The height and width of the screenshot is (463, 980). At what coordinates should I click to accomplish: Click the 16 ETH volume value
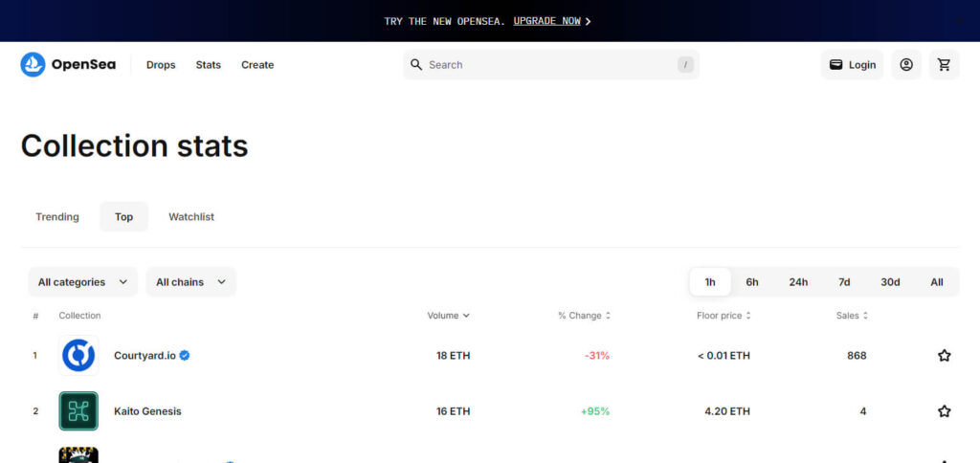pyautogui.click(x=453, y=411)
